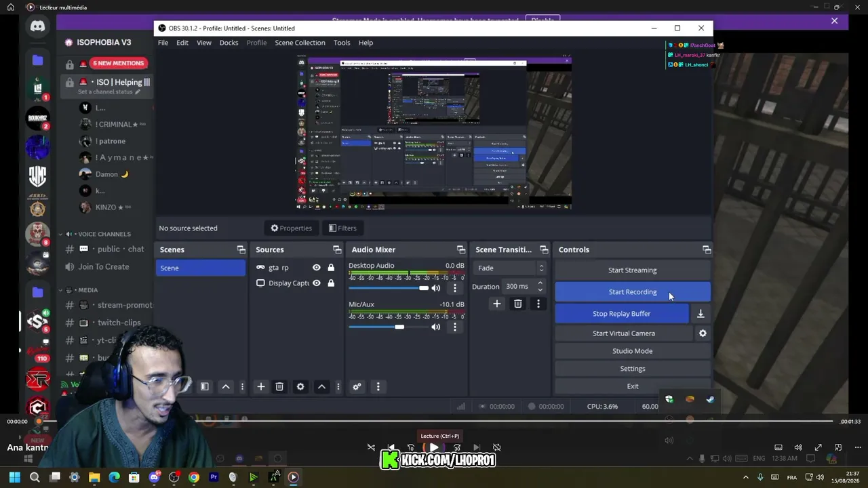Click Start Virtual Camera

[624, 333]
